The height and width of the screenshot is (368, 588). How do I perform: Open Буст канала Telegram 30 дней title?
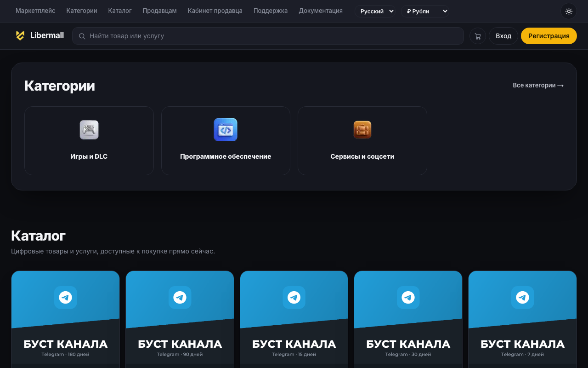[408, 344]
